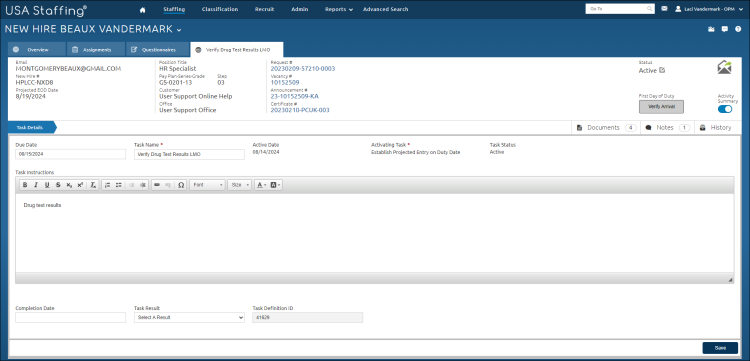The height and width of the screenshot is (361, 750).
Task: Open the Staffing menu
Action: (174, 9)
